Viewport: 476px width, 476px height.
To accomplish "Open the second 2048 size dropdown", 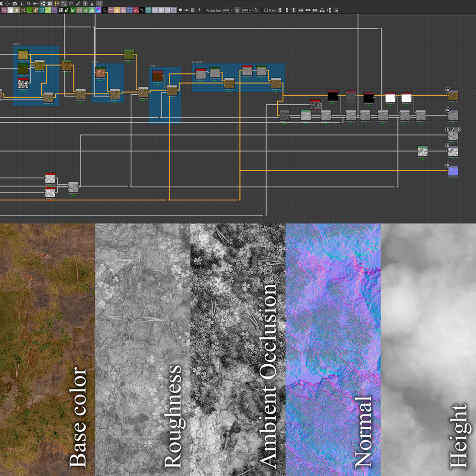I will [247, 10].
